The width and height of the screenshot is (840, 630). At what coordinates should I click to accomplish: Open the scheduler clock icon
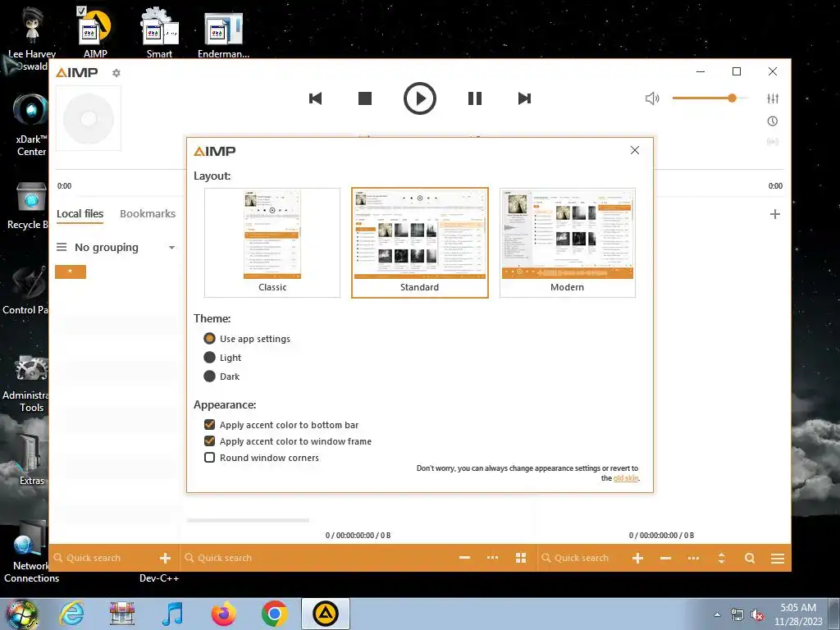(773, 121)
